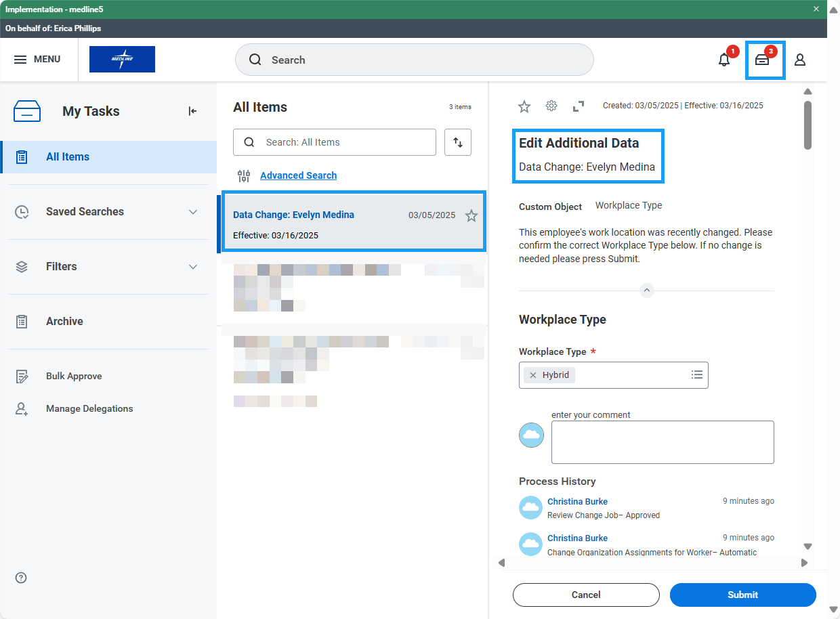Open the task settings gear icon
Image resolution: width=840 pixels, height=619 pixels.
[551, 106]
